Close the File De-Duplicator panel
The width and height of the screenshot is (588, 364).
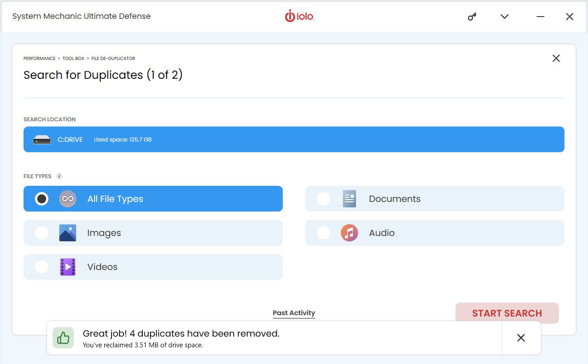[556, 58]
